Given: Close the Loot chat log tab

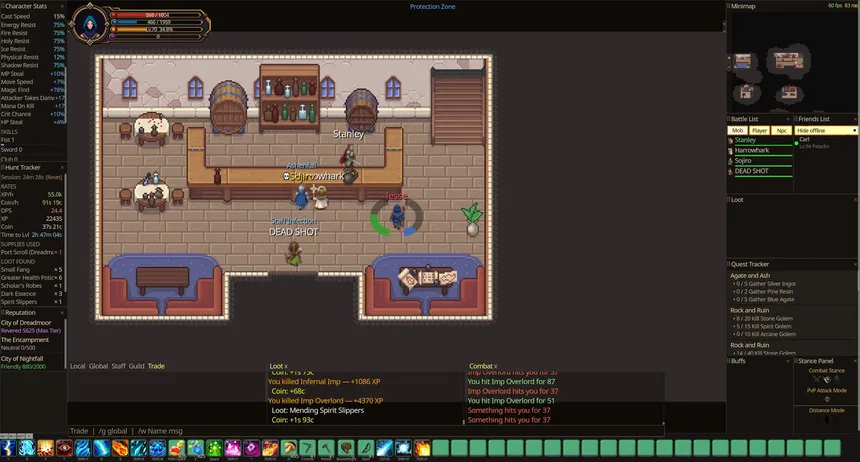Looking at the screenshot, I should [x=286, y=366].
